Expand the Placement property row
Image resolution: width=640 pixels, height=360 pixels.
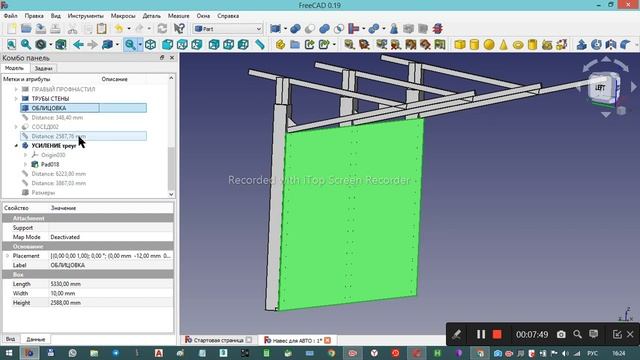[7, 256]
